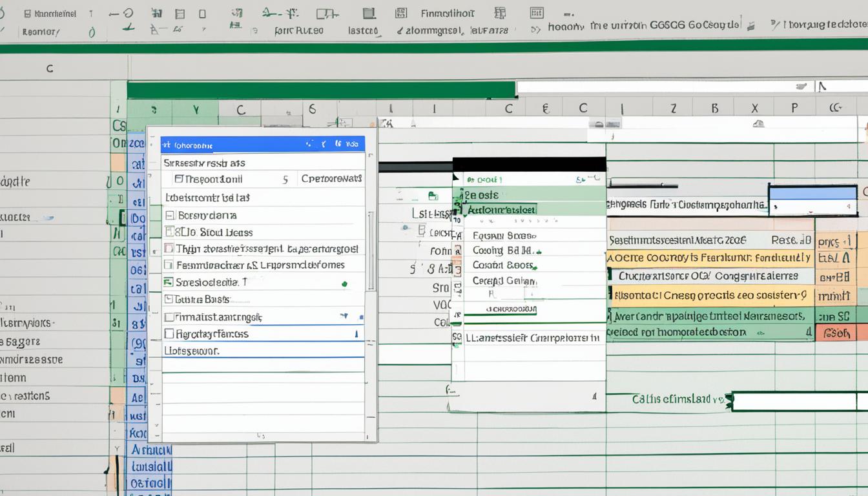Click the green spreadsheet icon inside the dialog list

[x=167, y=282]
